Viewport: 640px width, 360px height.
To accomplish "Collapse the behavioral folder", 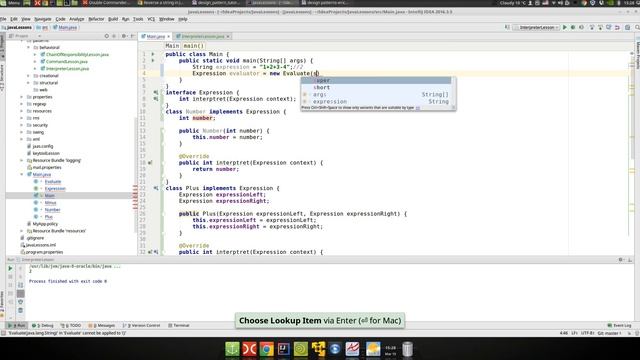I will pos(29,47).
